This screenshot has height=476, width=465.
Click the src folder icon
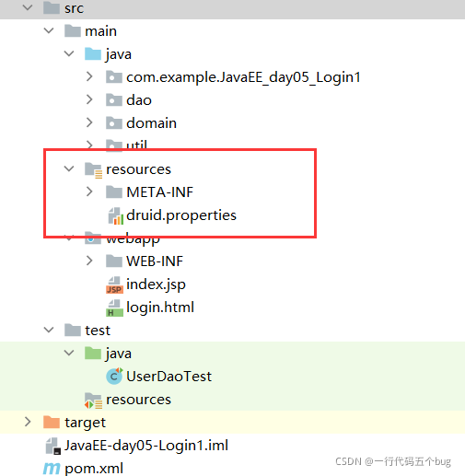click(x=52, y=7)
